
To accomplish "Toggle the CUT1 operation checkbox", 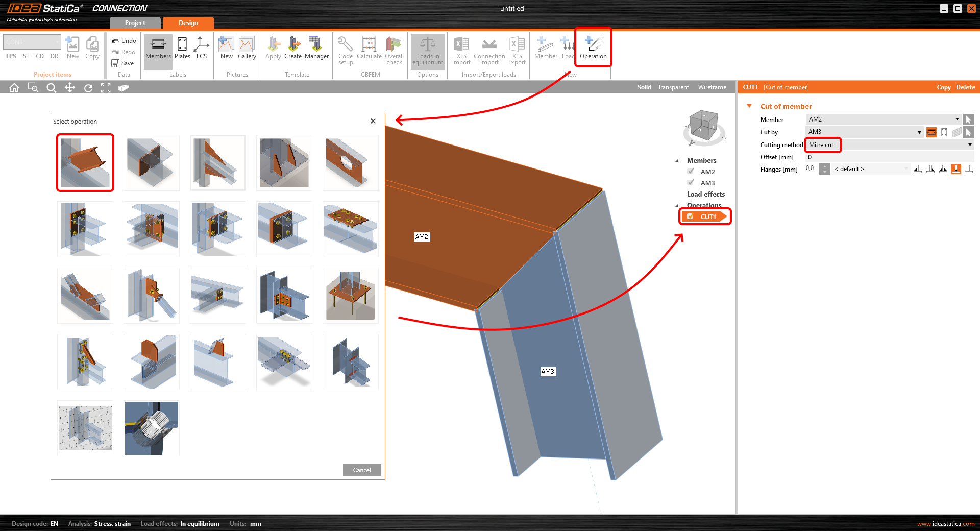I will coord(690,216).
